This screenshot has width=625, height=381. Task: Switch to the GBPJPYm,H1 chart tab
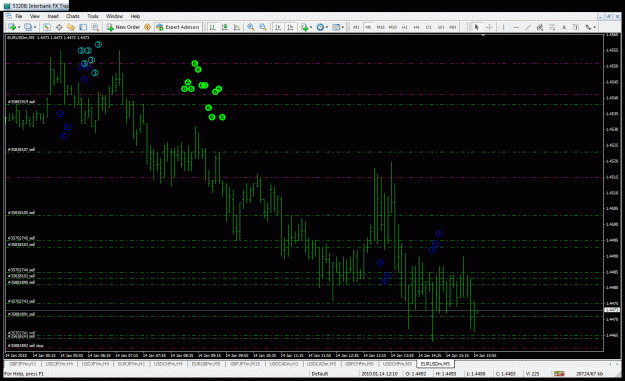23,364
